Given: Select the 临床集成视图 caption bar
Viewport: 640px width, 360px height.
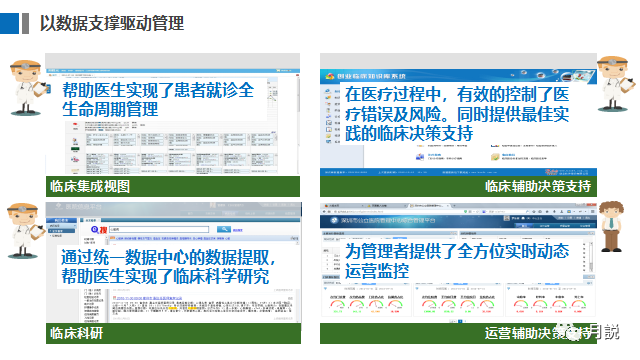Looking at the screenshot, I should click(x=173, y=187).
